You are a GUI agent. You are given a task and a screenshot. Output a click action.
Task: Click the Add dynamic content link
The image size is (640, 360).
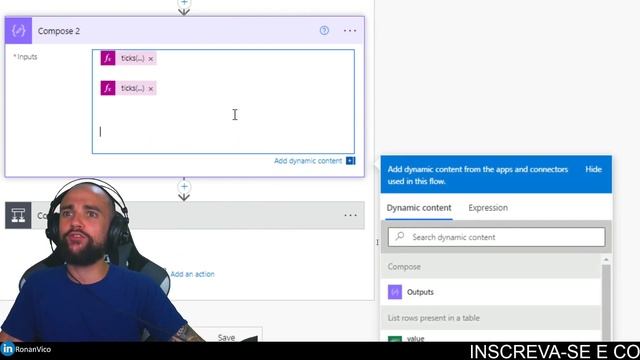coord(308,161)
